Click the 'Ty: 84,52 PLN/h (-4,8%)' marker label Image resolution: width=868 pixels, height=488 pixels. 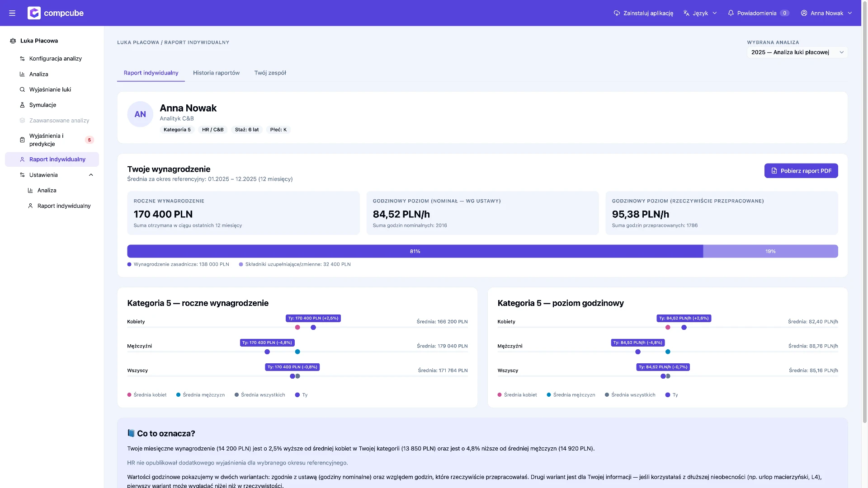pos(637,343)
